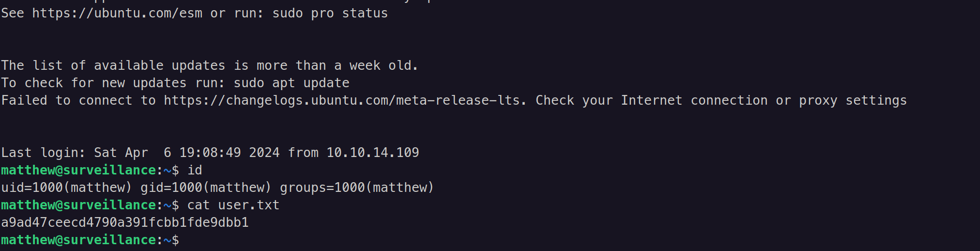Click "The list of available updates" text
The image size is (980, 251).
tap(113, 65)
